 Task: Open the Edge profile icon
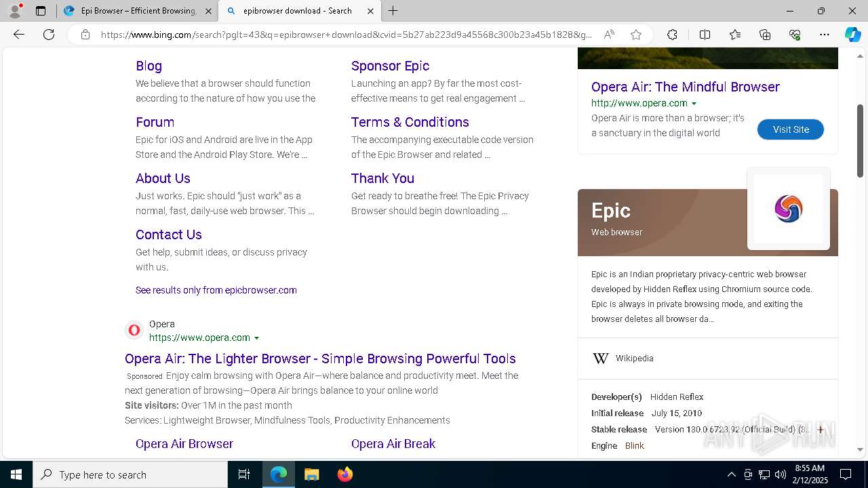pyautogui.click(x=15, y=11)
